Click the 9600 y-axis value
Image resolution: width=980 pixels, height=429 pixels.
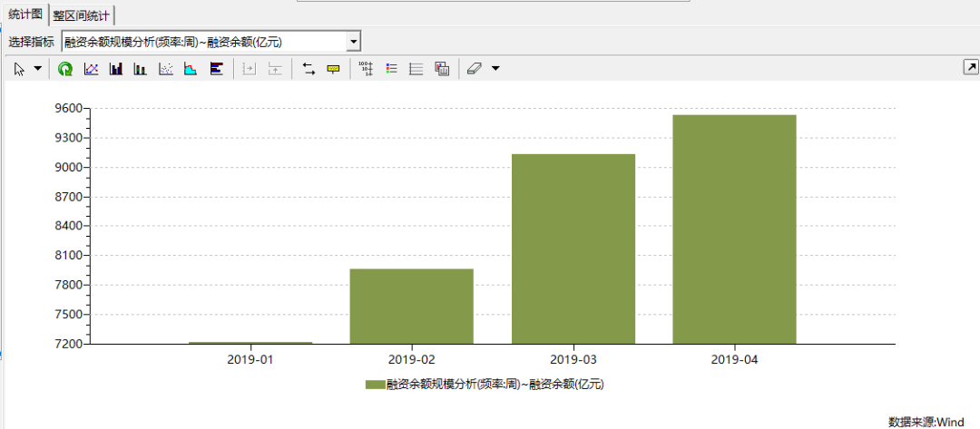point(69,109)
